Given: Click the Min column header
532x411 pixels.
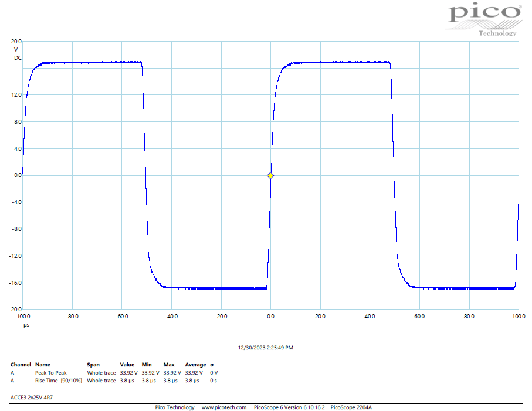Looking at the screenshot, I should pos(147,365).
